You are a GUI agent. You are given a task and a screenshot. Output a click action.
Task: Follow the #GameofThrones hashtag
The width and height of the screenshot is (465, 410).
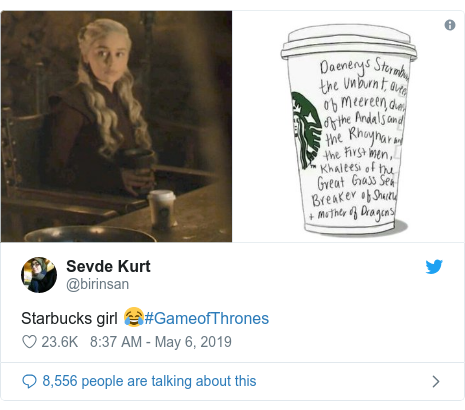[x=207, y=318]
